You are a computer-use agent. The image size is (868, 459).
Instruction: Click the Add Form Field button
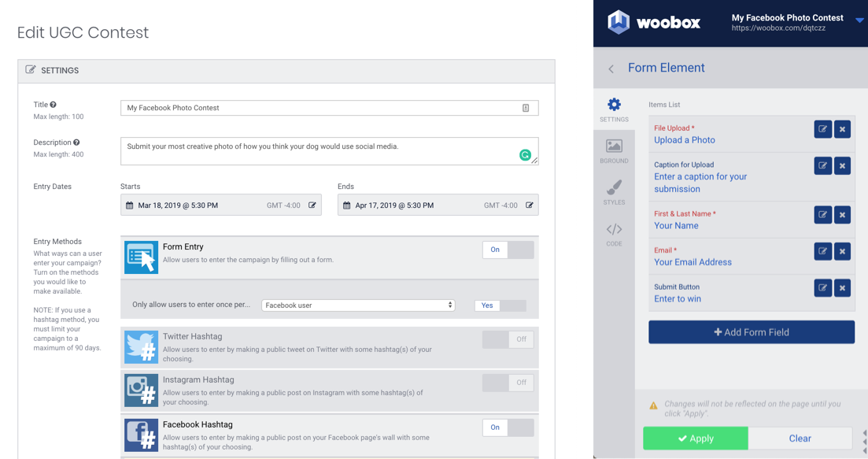click(x=752, y=332)
